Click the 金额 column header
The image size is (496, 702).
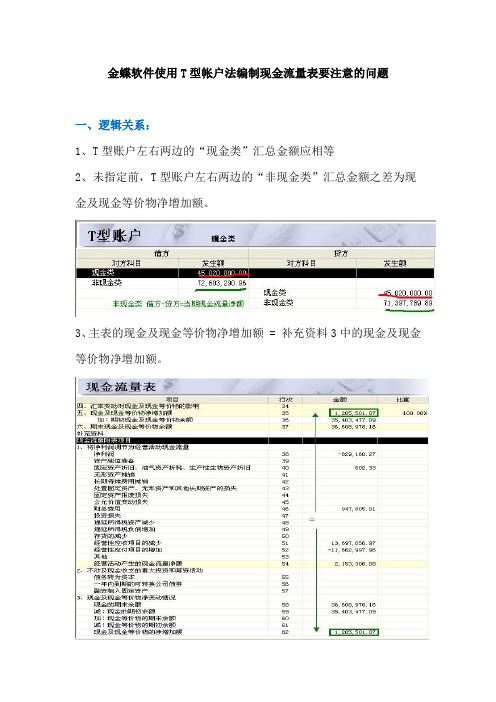coord(340,399)
